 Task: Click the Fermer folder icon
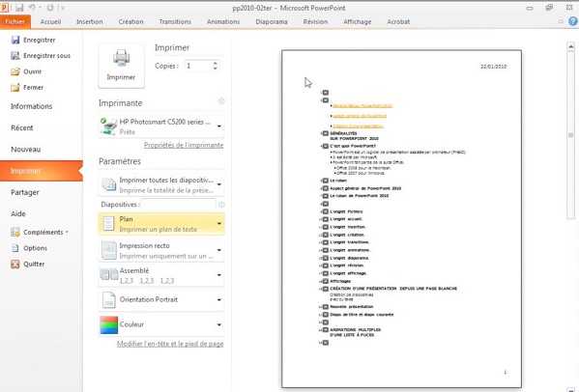click(15, 88)
